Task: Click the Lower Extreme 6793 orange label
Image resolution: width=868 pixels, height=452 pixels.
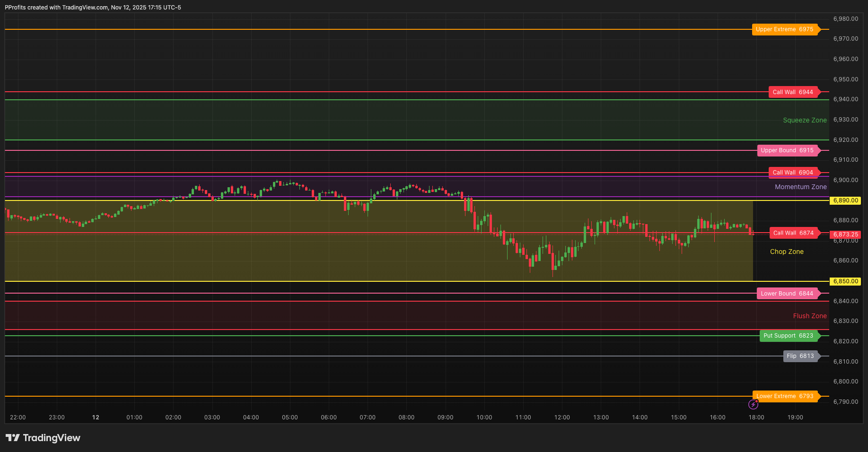Action: [785, 396]
